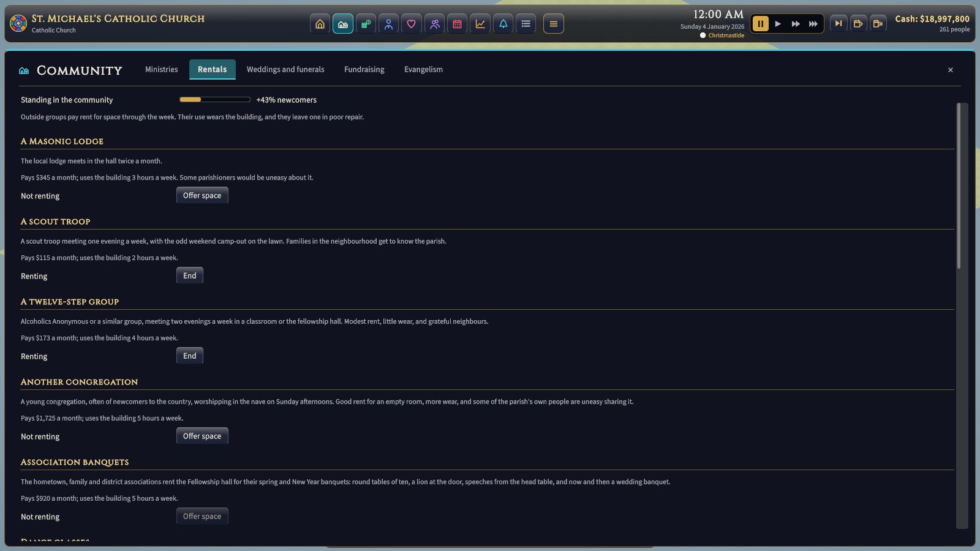End the Twelve-Step Group rental
Image resolution: width=980 pixels, height=551 pixels.
point(190,356)
